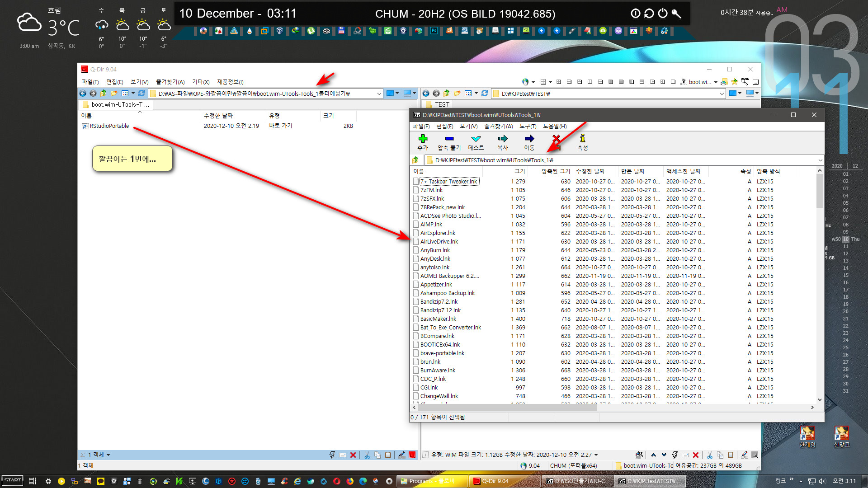
Task: Refresh the Q-Dir right pane
Action: (485, 94)
